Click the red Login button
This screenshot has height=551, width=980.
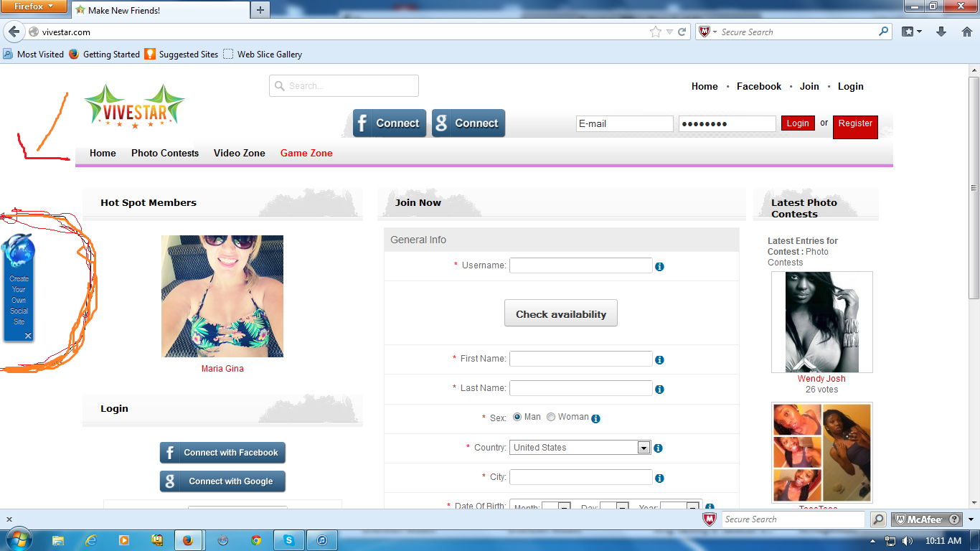coord(798,123)
